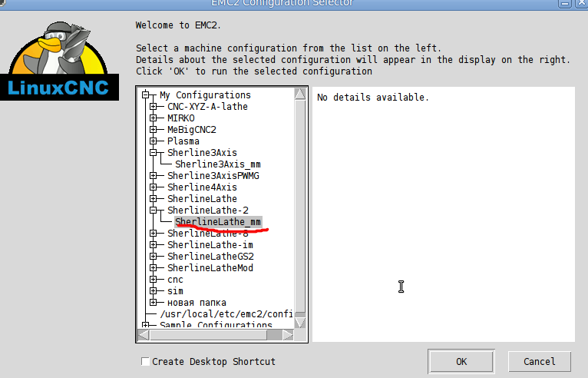
Task: Click the details text pane
Action: (x=444, y=214)
